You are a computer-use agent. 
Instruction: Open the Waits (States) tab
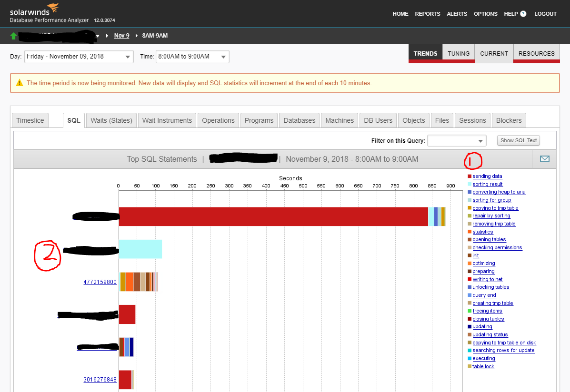[111, 120]
